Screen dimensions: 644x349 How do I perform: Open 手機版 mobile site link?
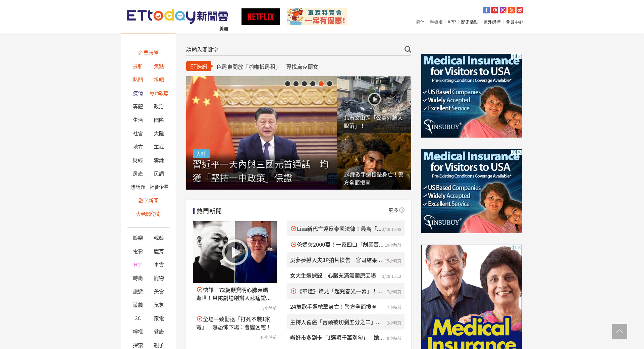[436, 22]
